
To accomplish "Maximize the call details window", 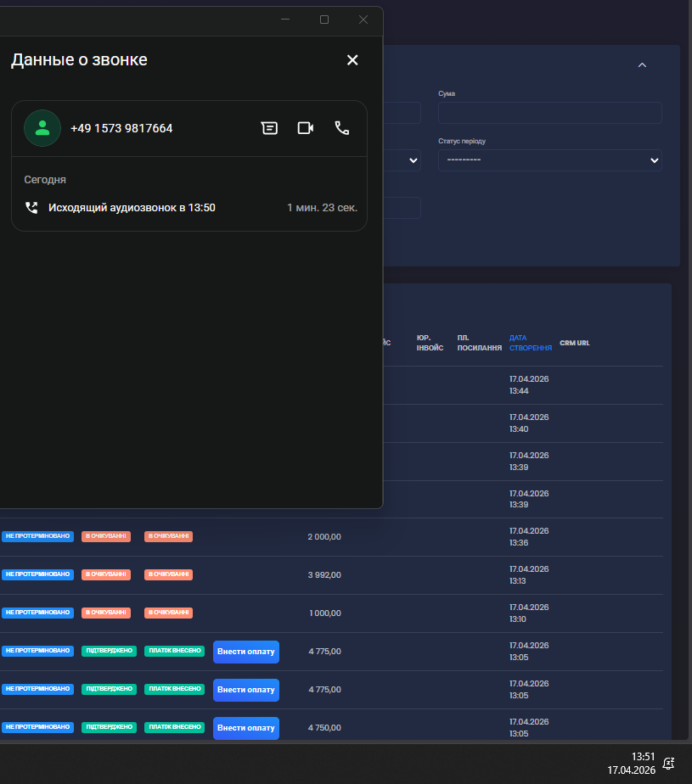I will [x=324, y=20].
